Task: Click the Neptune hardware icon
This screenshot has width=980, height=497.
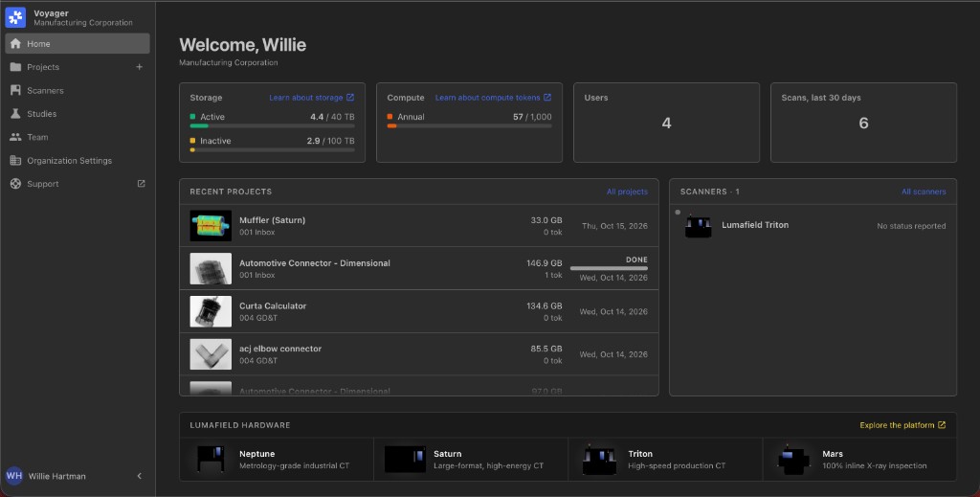Action: point(210,460)
